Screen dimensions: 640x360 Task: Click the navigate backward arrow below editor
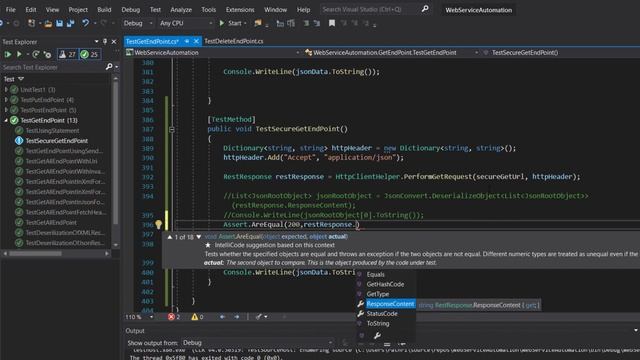(222, 317)
